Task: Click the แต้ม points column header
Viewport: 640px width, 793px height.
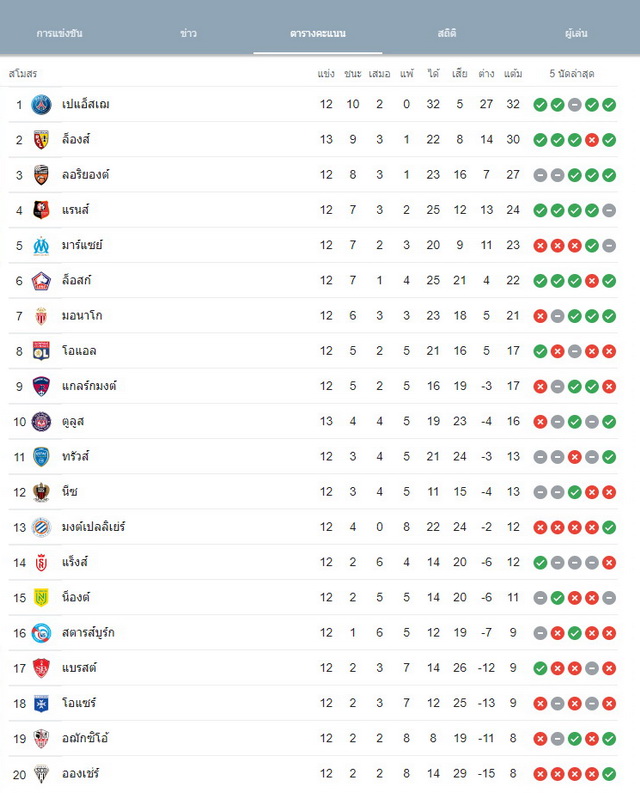Action: (513, 74)
